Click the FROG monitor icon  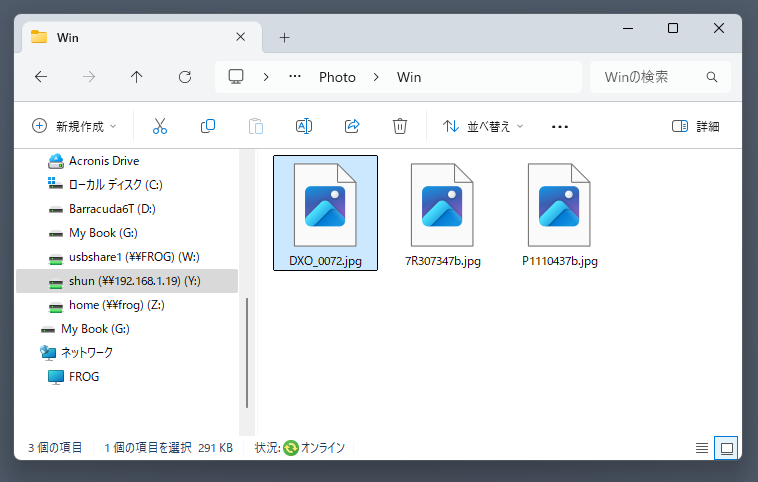56,377
